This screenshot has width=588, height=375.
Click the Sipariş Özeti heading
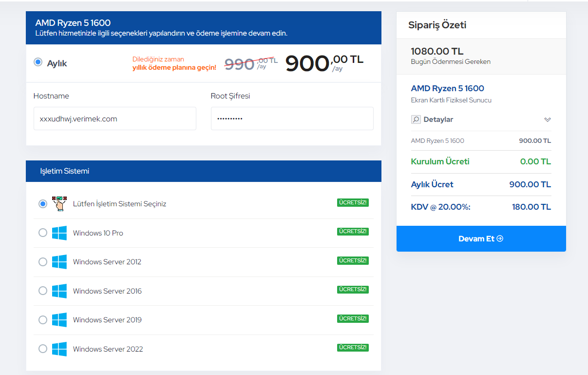coord(437,25)
